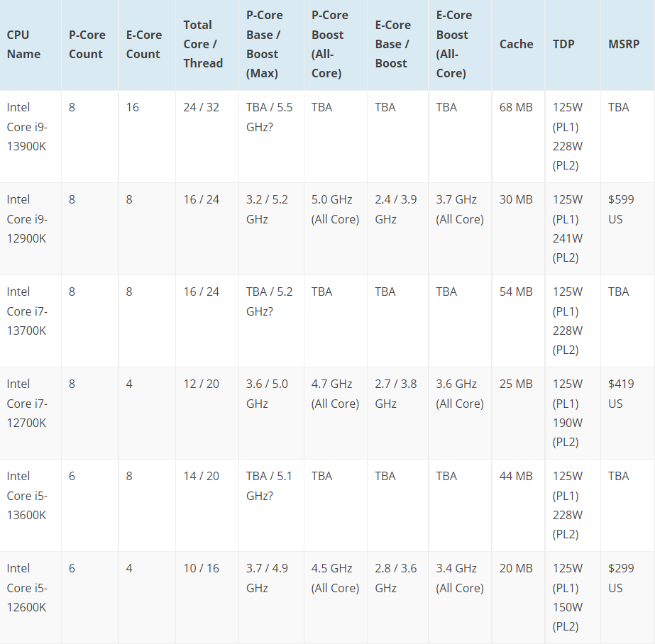Click the 'Total Core / Thread' header
This screenshot has height=644, width=655.
click(203, 44)
